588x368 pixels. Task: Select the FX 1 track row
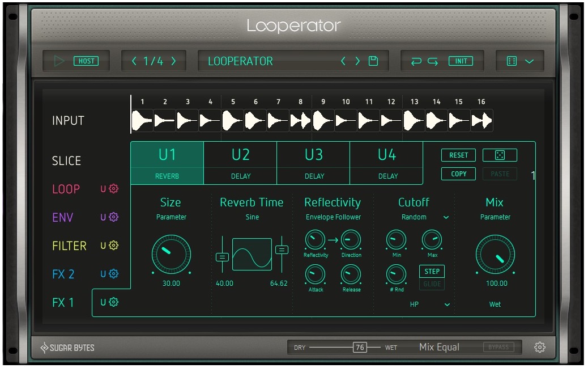63,302
